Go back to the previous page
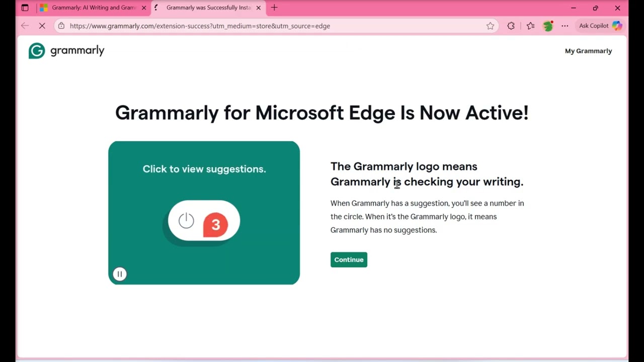 25,26
